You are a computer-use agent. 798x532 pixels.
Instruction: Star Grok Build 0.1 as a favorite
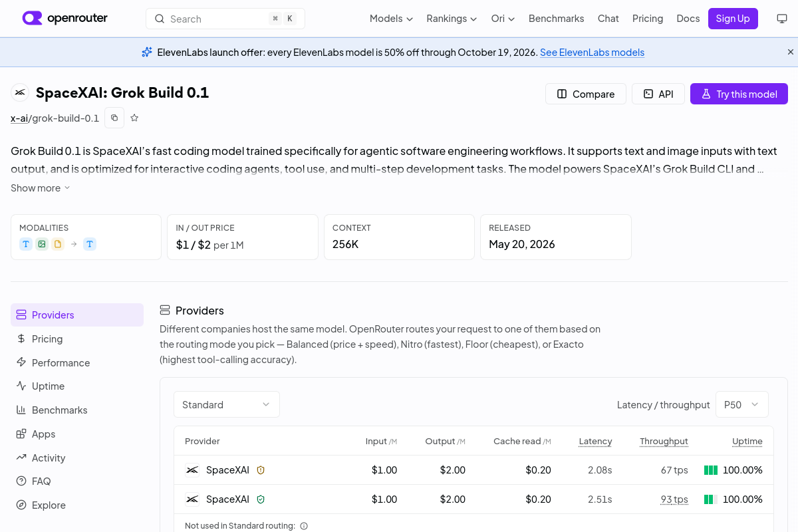pos(134,118)
